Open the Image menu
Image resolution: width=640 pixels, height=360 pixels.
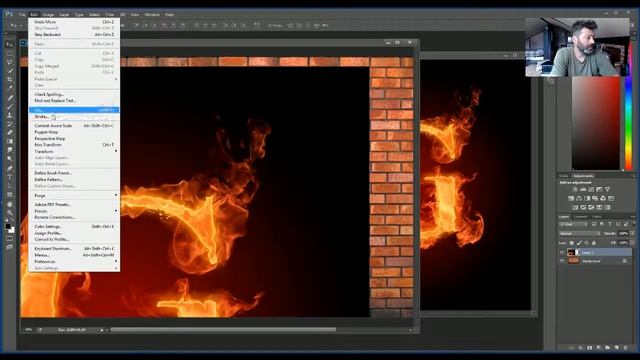tap(49, 15)
